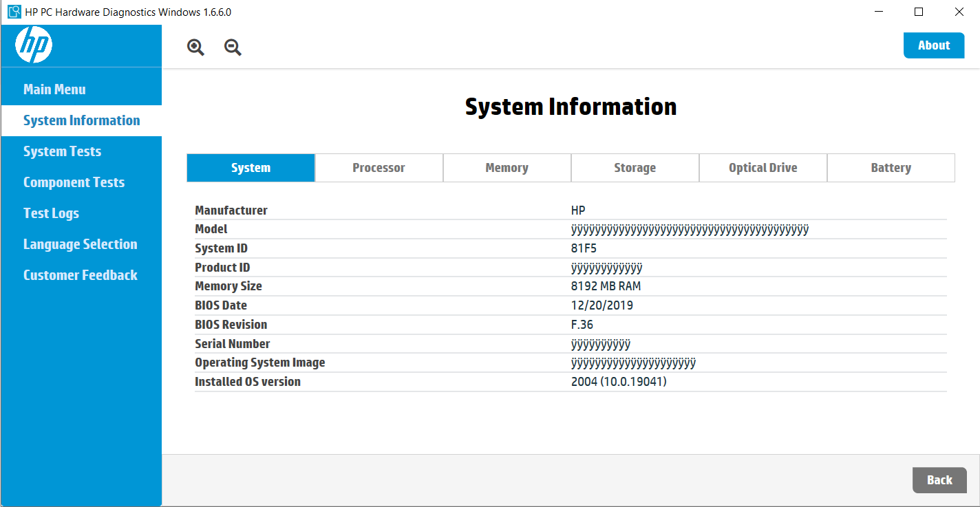980x507 pixels.
Task: Select the System tab
Action: click(251, 168)
